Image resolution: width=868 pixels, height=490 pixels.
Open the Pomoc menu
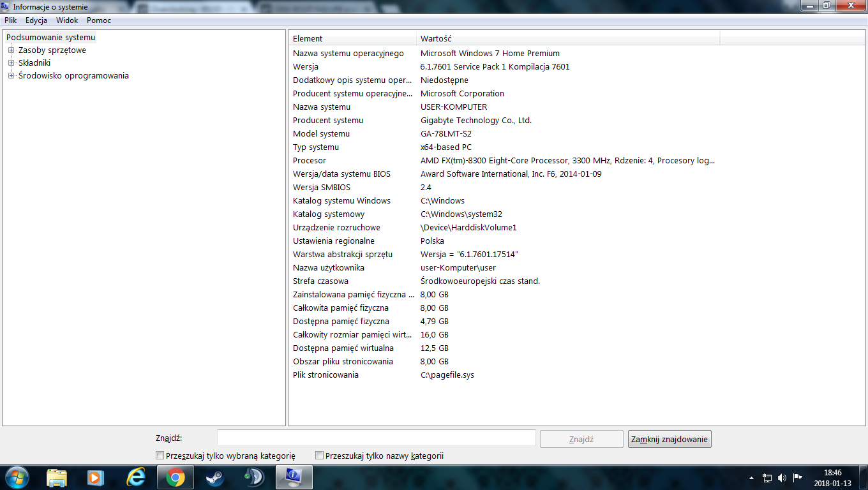[x=99, y=20]
